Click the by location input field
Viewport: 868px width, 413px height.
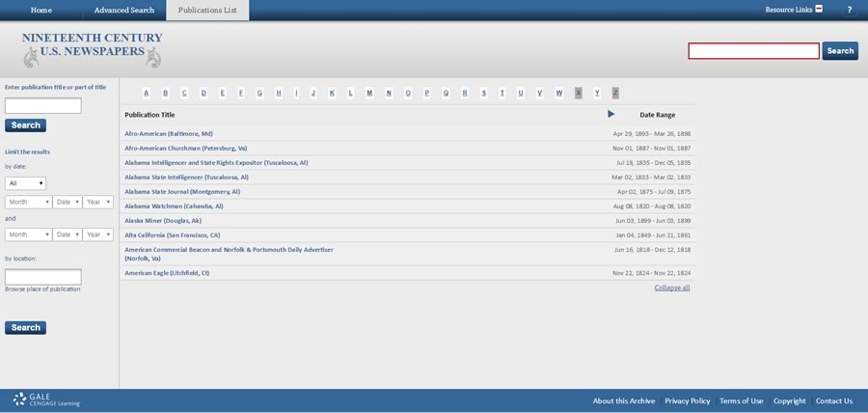tap(43, 277)
